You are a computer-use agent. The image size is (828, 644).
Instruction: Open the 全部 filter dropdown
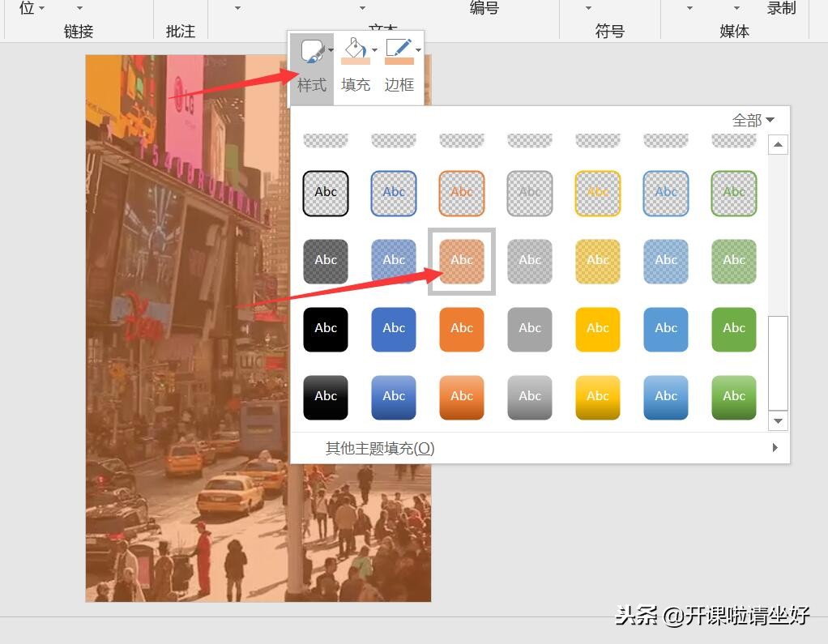753,121
